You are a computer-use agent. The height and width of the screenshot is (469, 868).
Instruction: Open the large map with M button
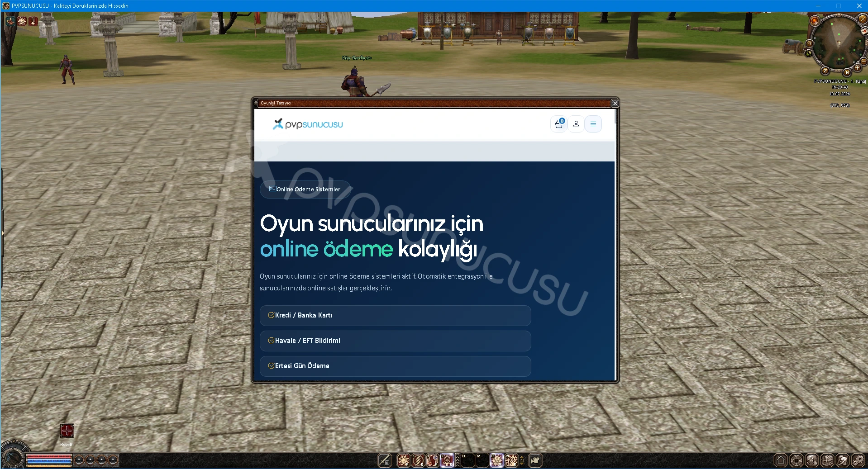tap(809, 43)
